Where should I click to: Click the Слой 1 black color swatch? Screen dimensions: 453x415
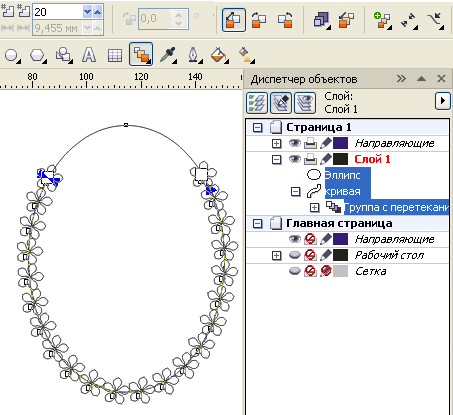click(x=341, y=159)
